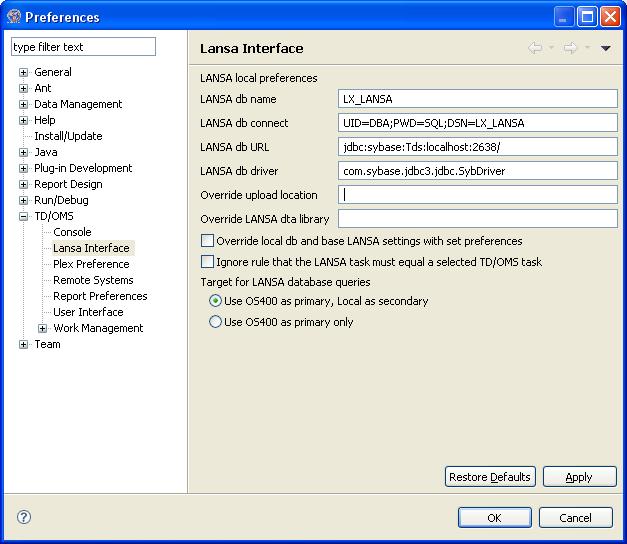Expand the General tree node
627x544 pixels.
tap(24, 72)
